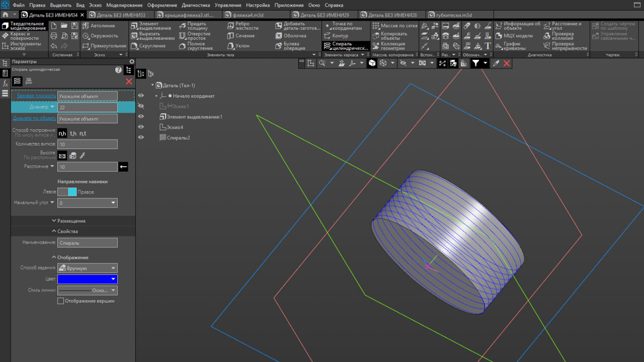
Task: Cancel spiral with the red X icon
Action: pyautogui.click(x=129, y=81)
